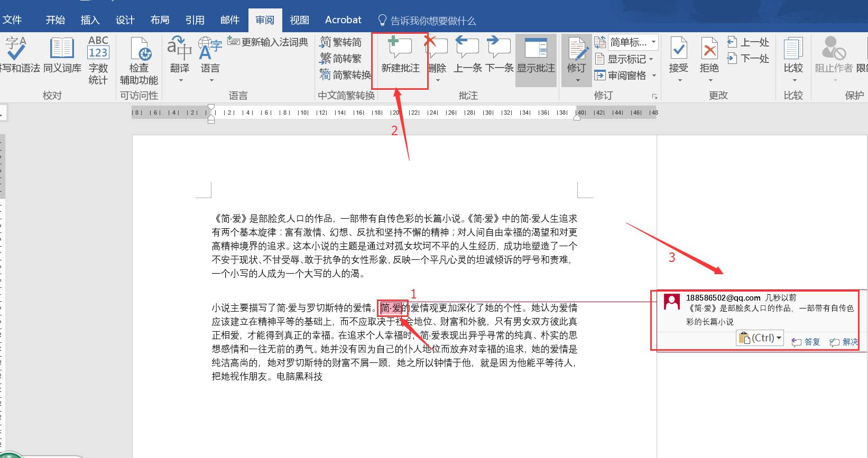Go to next comment (下一条)
Viewport: 868px width, 458px height.
pyautogui.click(x=500, y=55)
